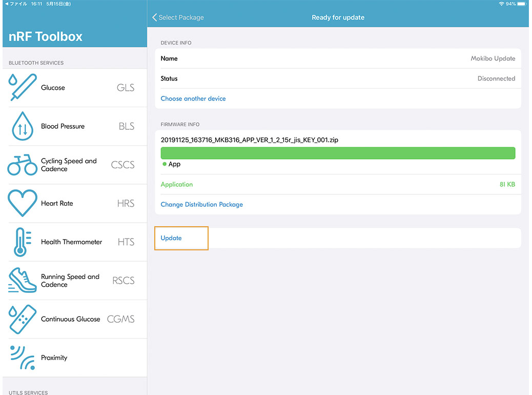The width and height of the screenshot is (532, 395).
Task: Select the Glucose service label
Action: (x=53, y=88)
